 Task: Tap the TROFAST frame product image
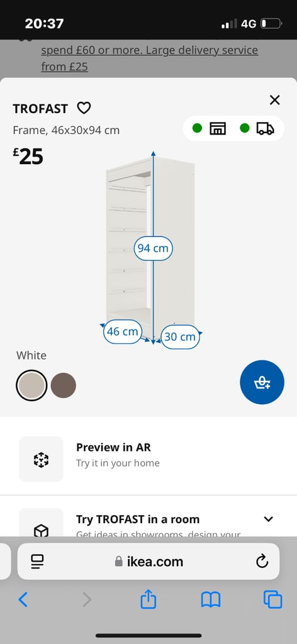click(150, 249)
